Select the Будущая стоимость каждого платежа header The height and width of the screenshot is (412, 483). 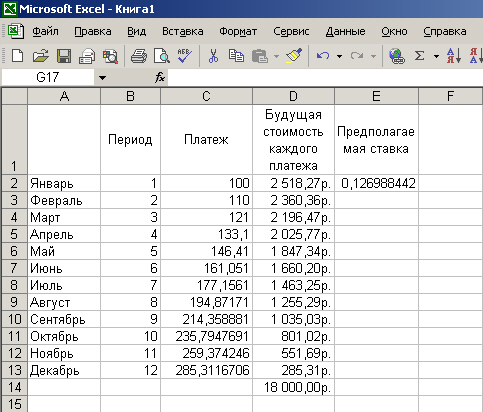tap(293, 139)
